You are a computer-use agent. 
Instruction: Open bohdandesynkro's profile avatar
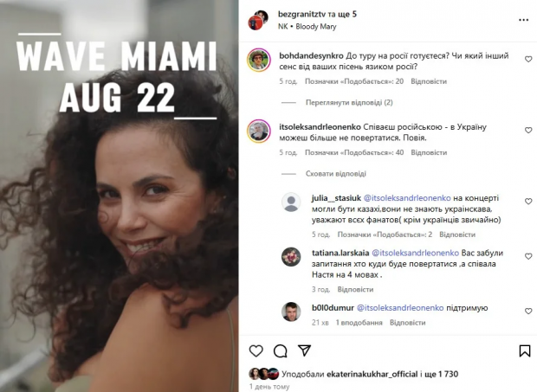[259, 60]
